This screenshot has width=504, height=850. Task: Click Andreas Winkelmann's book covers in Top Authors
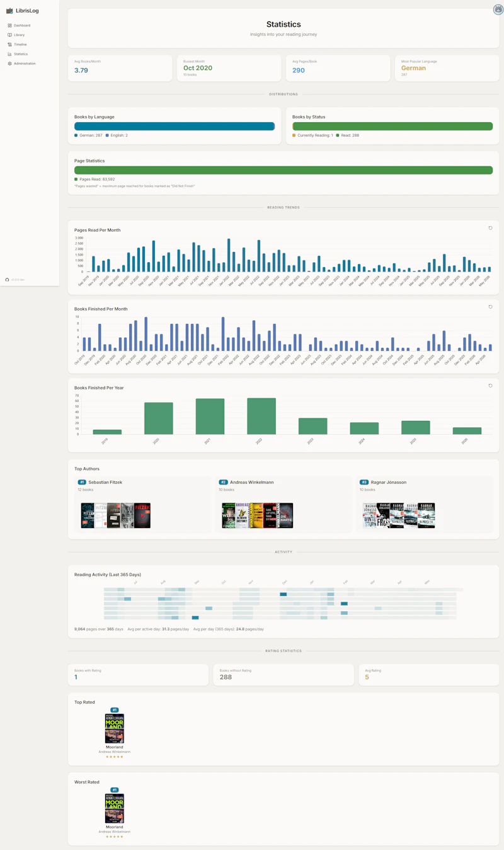pos(258,515)
